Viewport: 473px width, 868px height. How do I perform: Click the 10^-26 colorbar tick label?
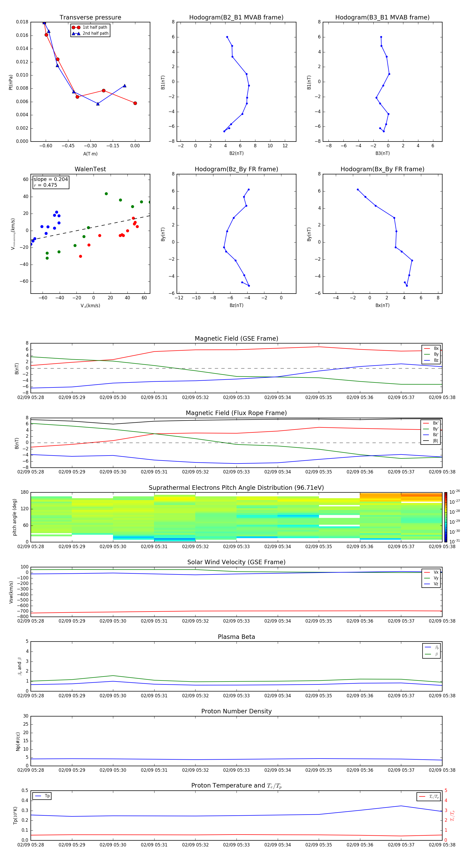(x=455, y=492)
